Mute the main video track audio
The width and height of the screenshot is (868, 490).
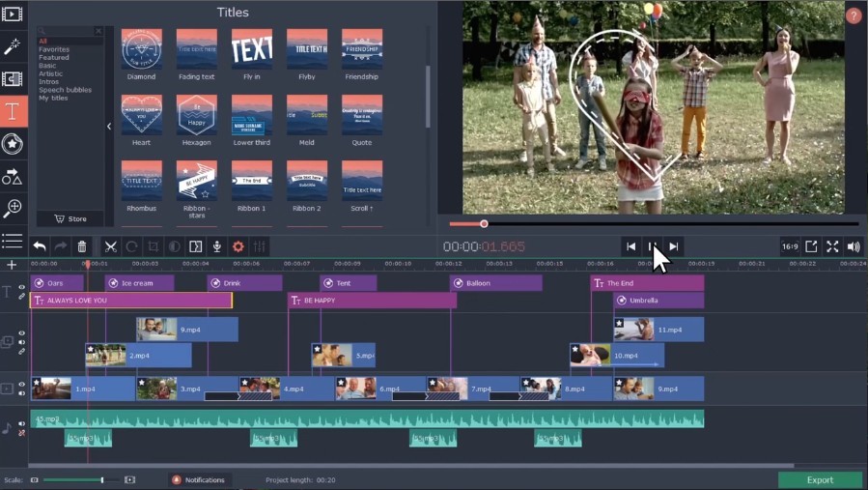(x=21, y=393)
